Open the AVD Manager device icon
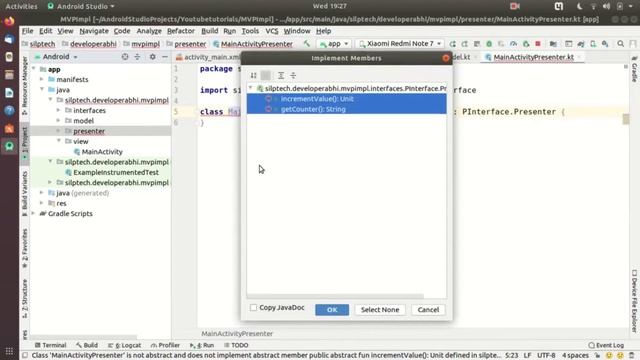640x360 pixels. pos(593,44)
